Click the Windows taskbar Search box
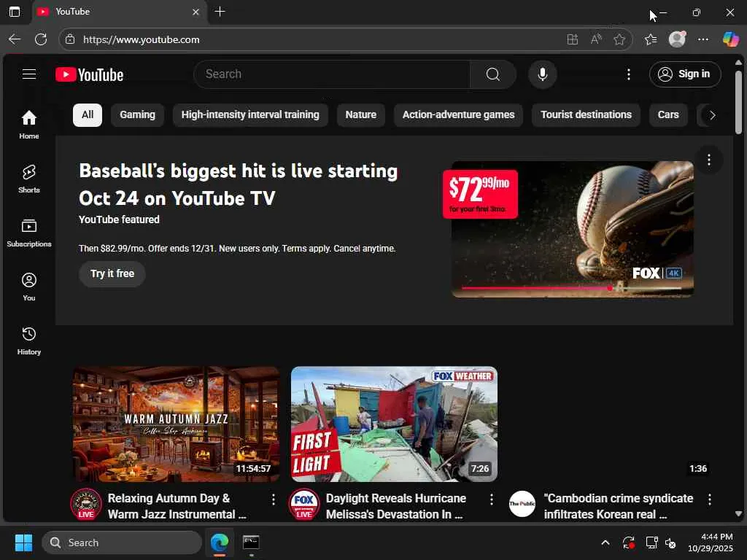 [x=122, y=542]
